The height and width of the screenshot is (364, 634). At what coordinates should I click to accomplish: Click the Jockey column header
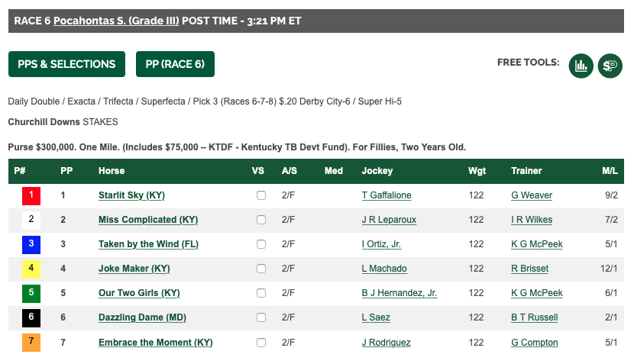click(x=377, y=171)
